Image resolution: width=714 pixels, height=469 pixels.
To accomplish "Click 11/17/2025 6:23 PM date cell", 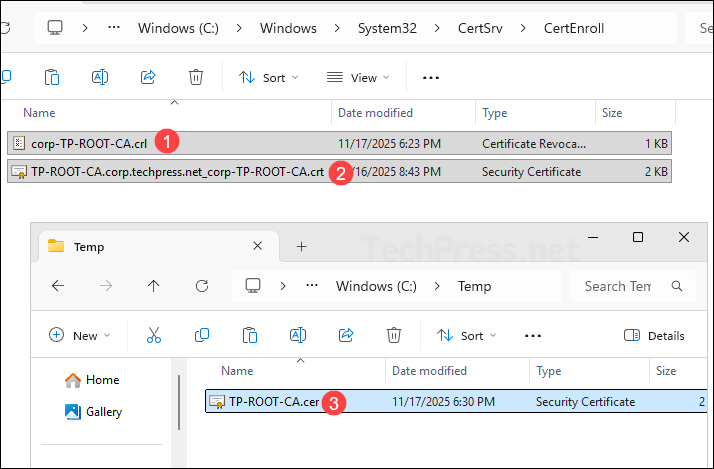I will click(389, 144).
